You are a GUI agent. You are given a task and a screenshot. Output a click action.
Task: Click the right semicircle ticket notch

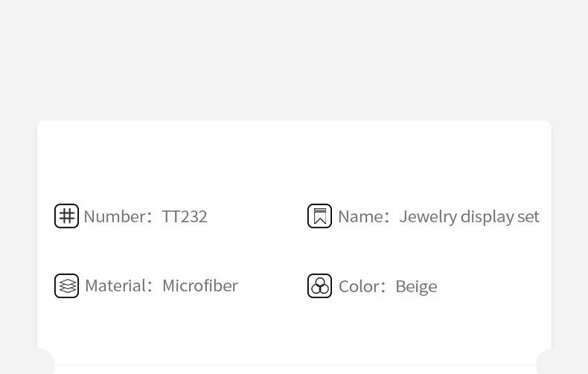click(x=543, y=361)
